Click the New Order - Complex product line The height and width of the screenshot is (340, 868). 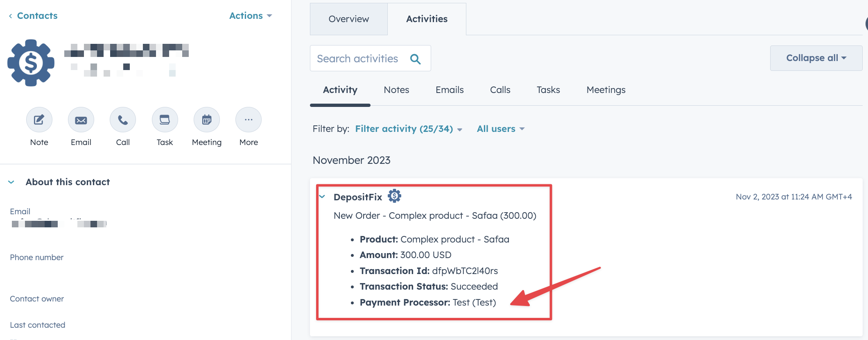coord(435,215)
